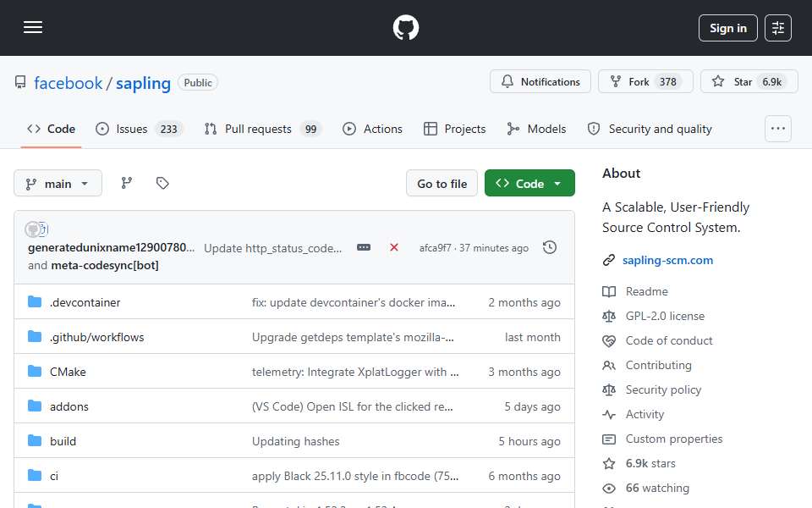
Task: Star the sapling repository
Action: pyautogui.click(x=749, y=81)
